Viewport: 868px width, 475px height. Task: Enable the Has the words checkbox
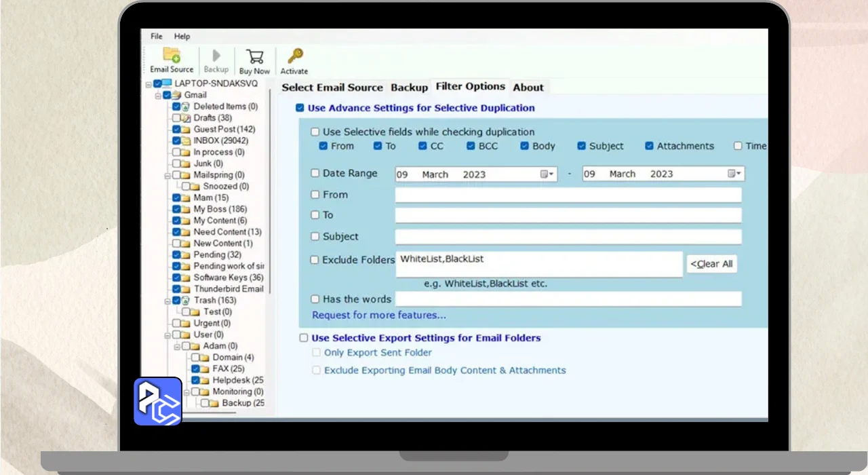315,299
